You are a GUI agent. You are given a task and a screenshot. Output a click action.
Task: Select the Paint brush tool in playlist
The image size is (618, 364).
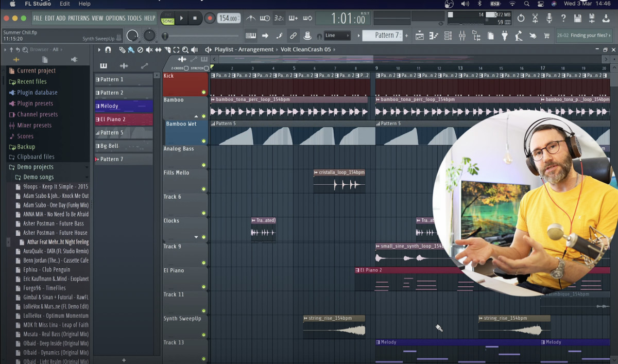(131, 50)
